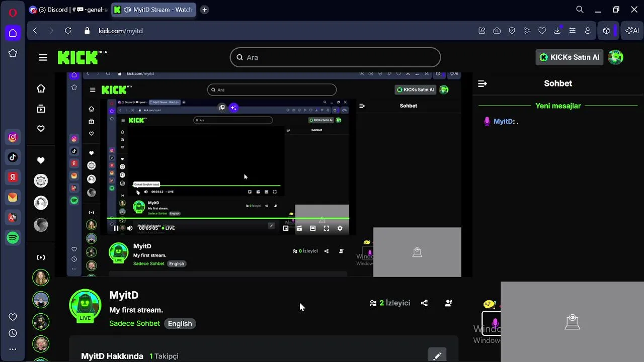Click the KICKs Satın Al button
This screenshot has height=362, width=644.
(570, 57)
